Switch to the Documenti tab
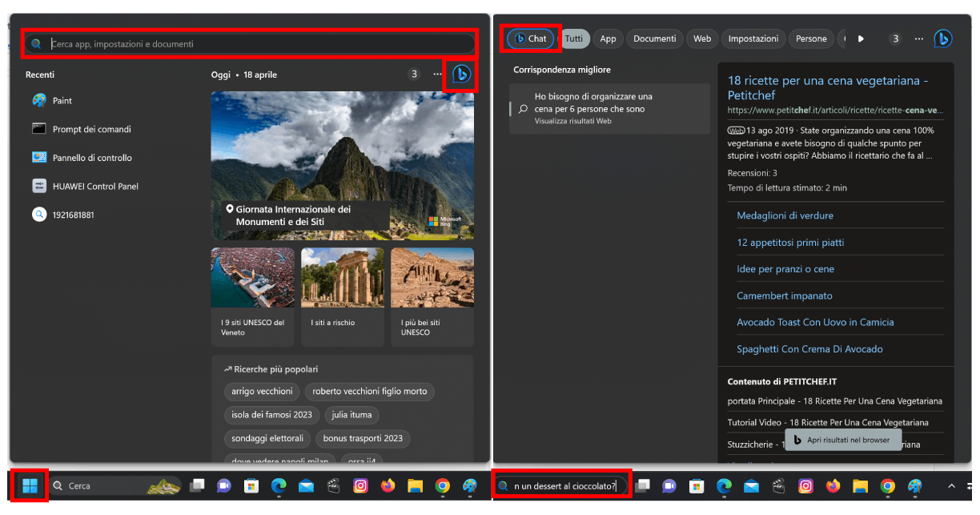The height and width of the screenshot is (515, 980). (x=654, y=38)
